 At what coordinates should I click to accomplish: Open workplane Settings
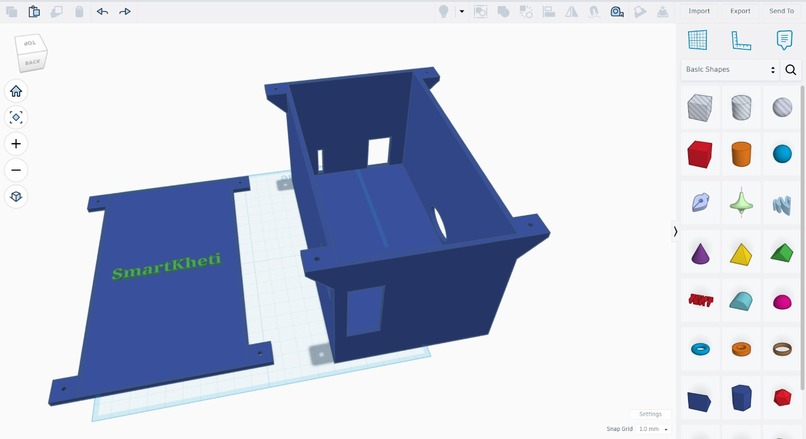(650, 414)
